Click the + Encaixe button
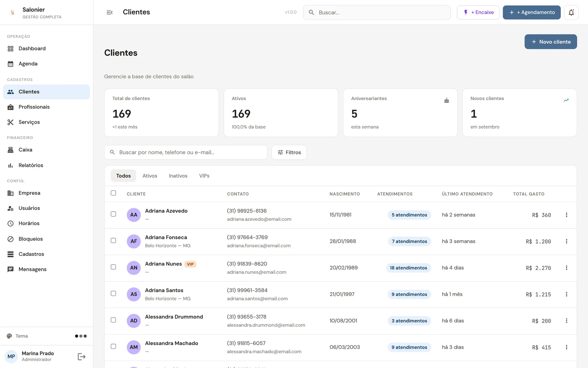 pos(478,13)
